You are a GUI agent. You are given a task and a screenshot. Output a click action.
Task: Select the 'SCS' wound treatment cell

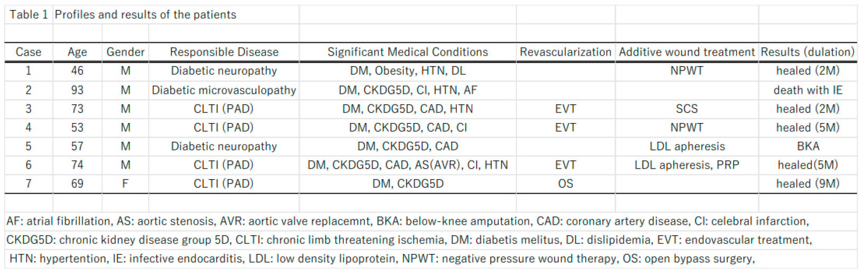pos(687,109)
